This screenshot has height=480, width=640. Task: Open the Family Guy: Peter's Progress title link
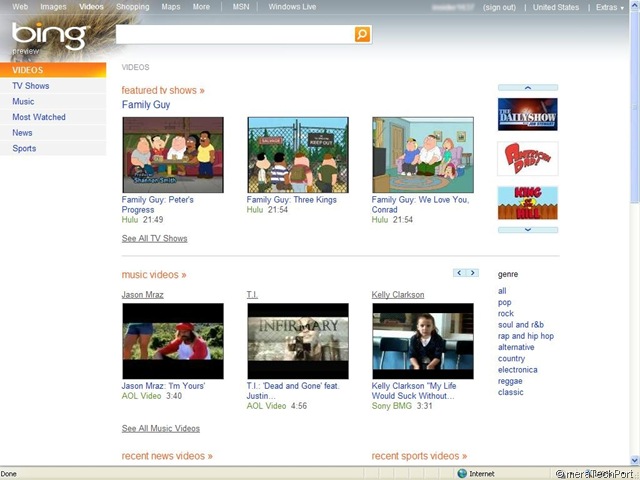coord(158,204)
